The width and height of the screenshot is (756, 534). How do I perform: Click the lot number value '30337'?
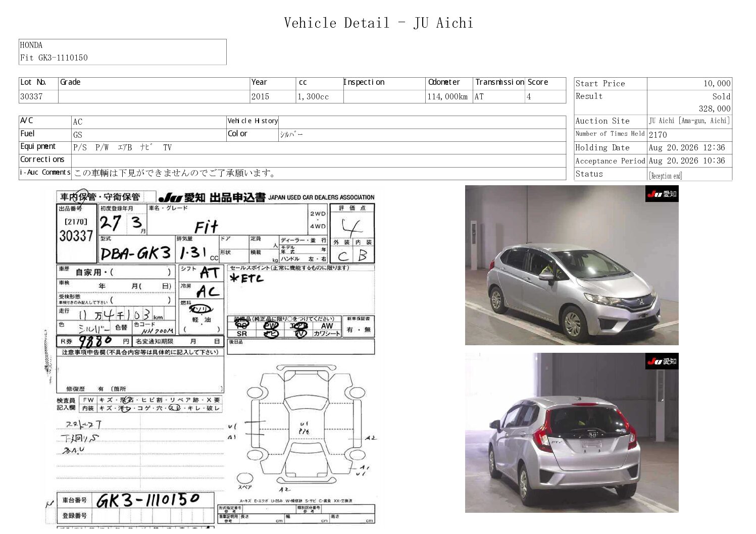click(x=31, y=96)
